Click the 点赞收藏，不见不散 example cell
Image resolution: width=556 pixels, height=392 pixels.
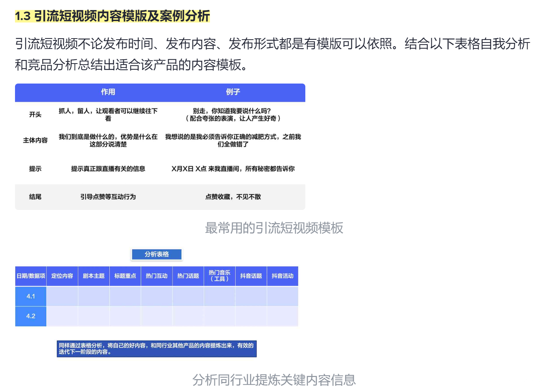[x=233, y=197]
